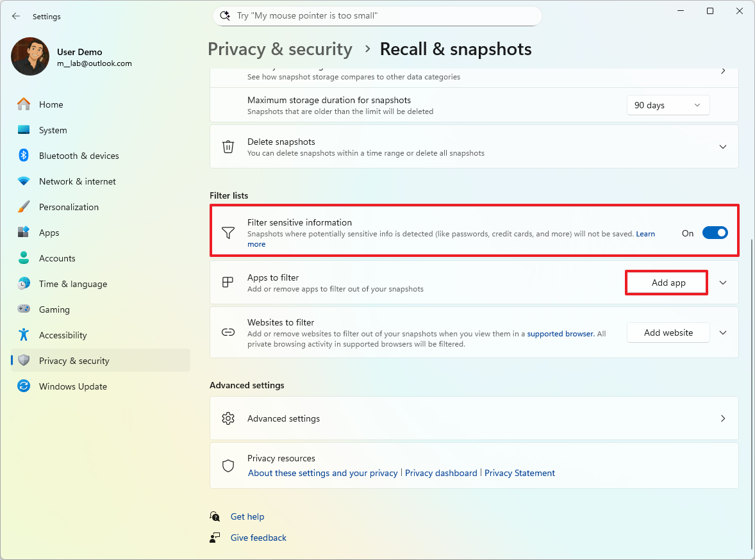Click the Bluetooth & devices sidebar icon
The width and height of the screenshot is (755, 560).
(x=24, y=156)
